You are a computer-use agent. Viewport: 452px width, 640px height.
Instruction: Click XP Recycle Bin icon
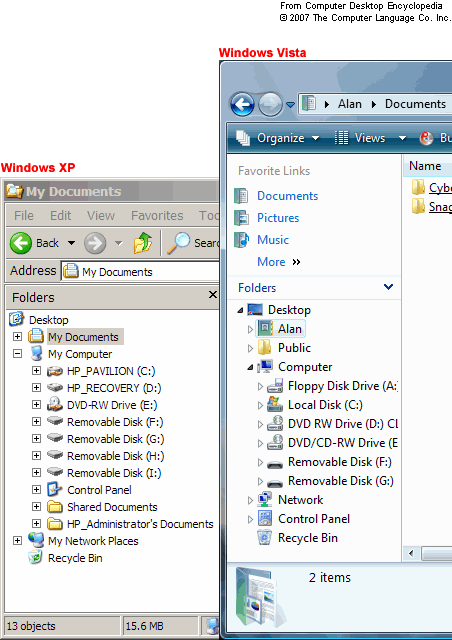pyautogui.click(x=36, y=558)
